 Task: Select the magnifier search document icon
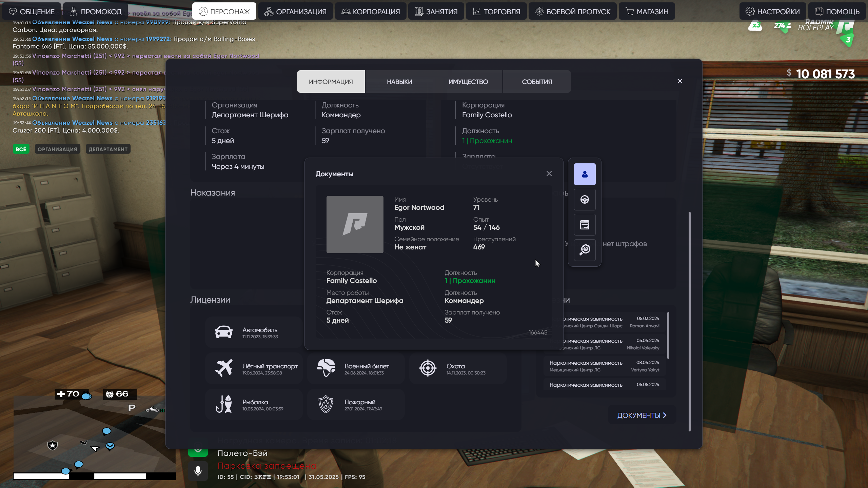[585, 250]
